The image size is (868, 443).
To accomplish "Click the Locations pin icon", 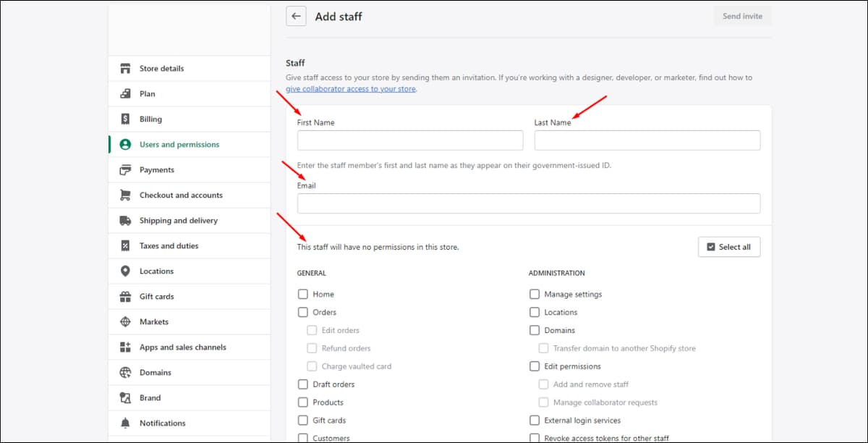I will coord(125,271).
